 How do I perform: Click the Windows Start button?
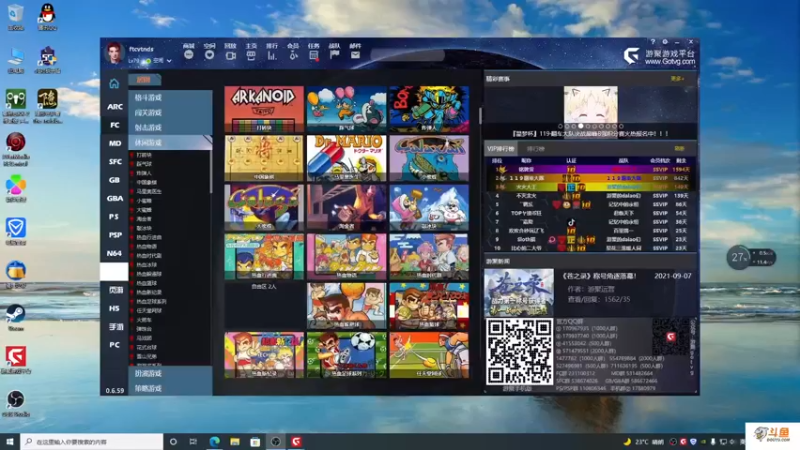10,441
